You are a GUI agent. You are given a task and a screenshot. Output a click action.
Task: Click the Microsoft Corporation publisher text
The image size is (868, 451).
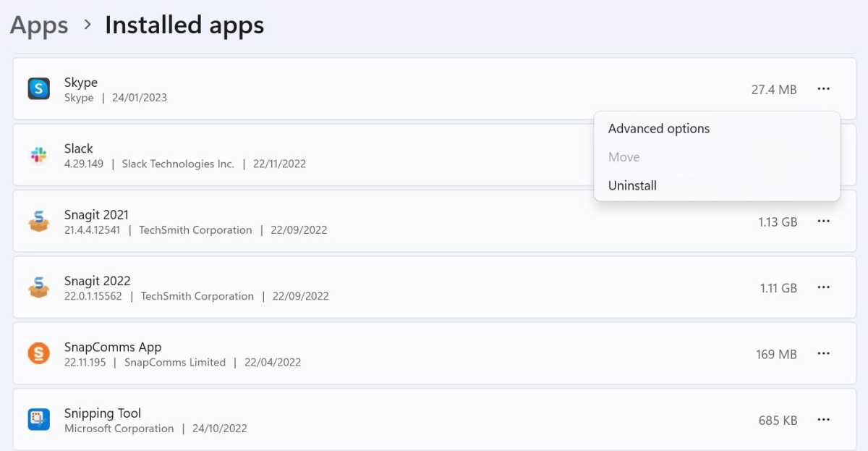[x=119, y=429]
